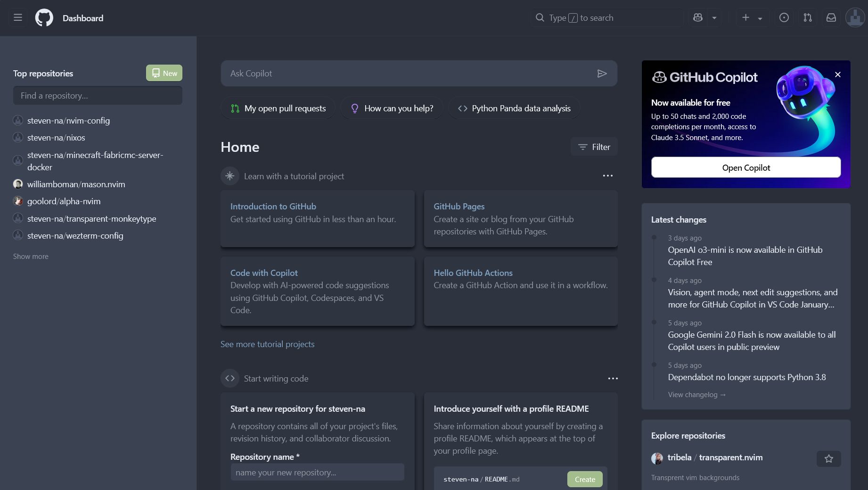Select My open pull requests suggestion
The width and height of the screenshot is (868, 490).
[278, 108]
